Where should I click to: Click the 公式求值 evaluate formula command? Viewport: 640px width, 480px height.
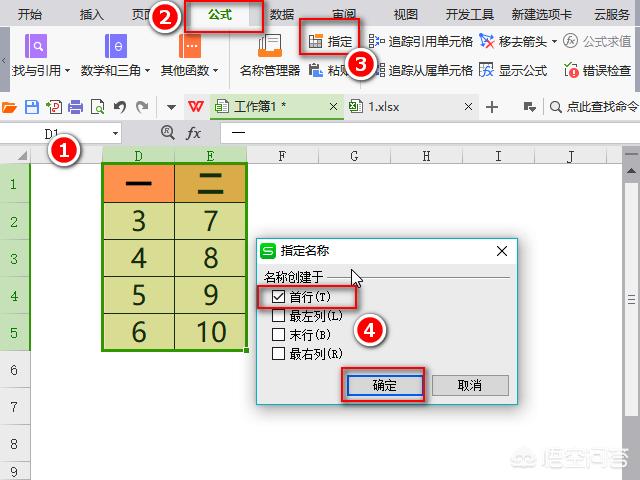click(597, 41)
